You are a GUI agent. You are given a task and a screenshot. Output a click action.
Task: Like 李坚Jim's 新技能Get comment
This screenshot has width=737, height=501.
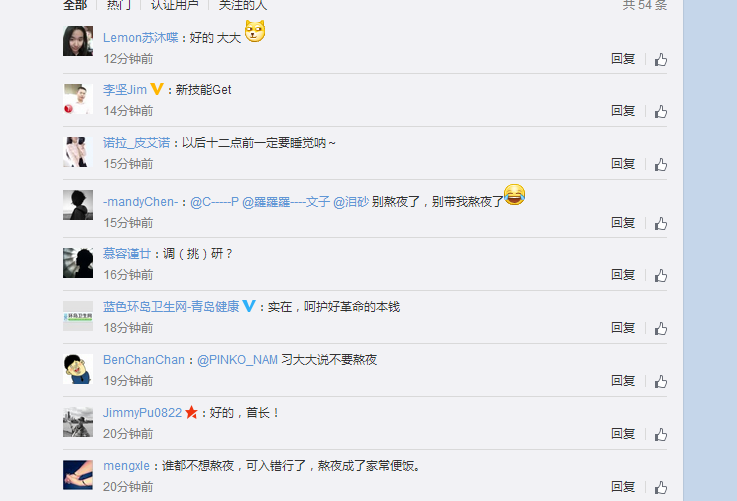click(661, 112)
